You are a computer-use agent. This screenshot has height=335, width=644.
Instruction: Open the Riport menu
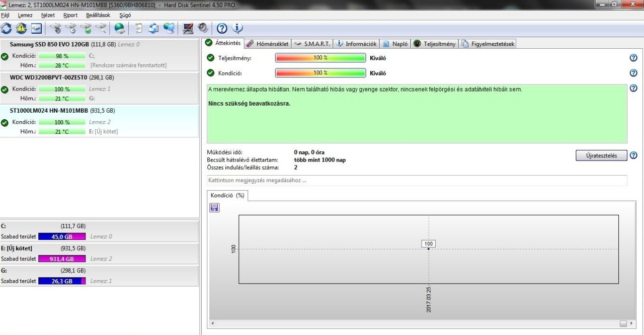click(70, 15)
